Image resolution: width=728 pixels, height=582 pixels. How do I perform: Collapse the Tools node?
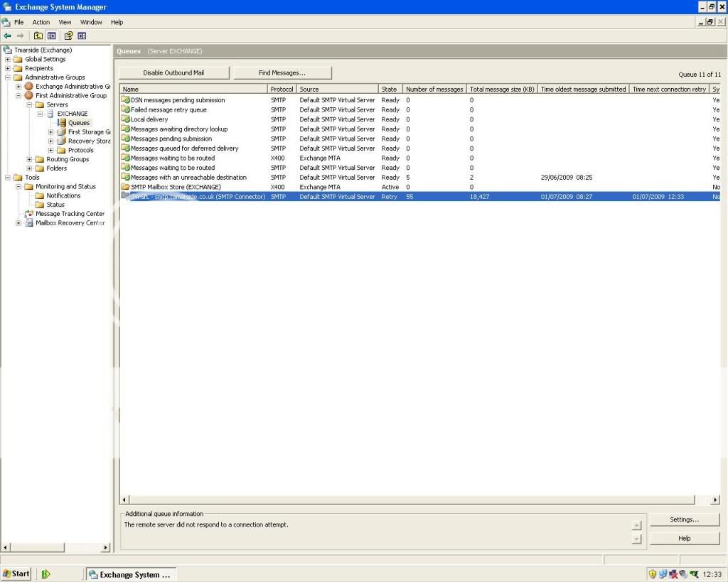coord(7,177)
